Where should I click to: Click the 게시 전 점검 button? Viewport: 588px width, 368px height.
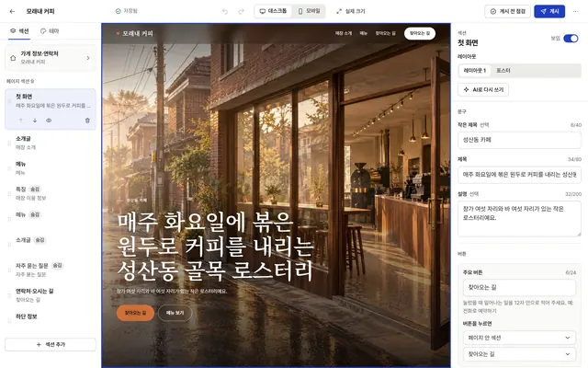pos(507,11)
